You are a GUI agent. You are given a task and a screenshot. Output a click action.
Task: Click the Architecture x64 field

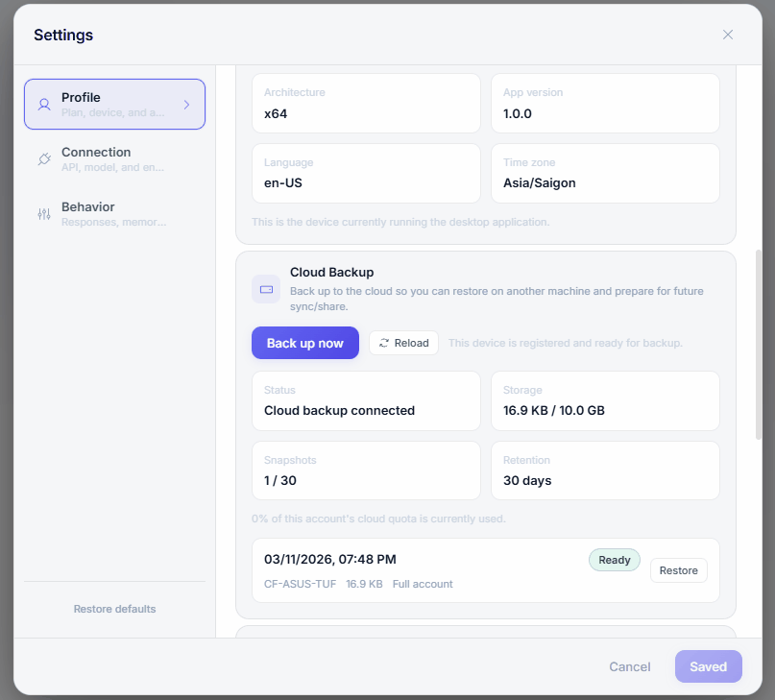(366, 104)
